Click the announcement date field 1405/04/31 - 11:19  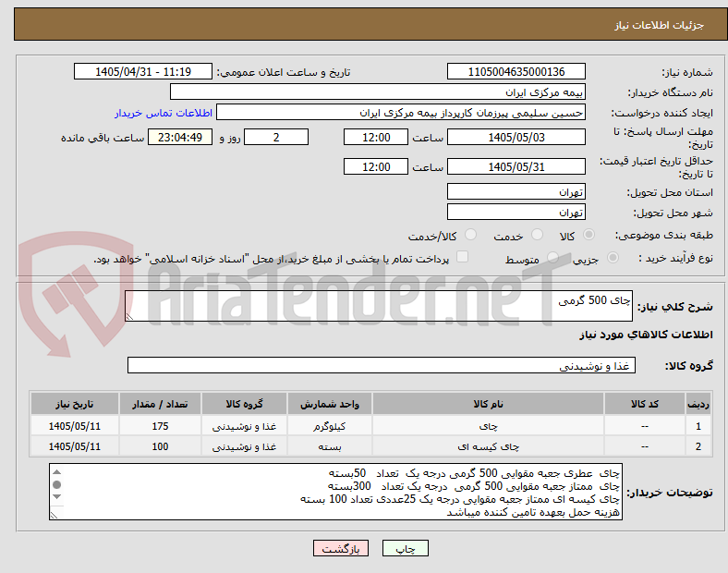tap(143, 72)
